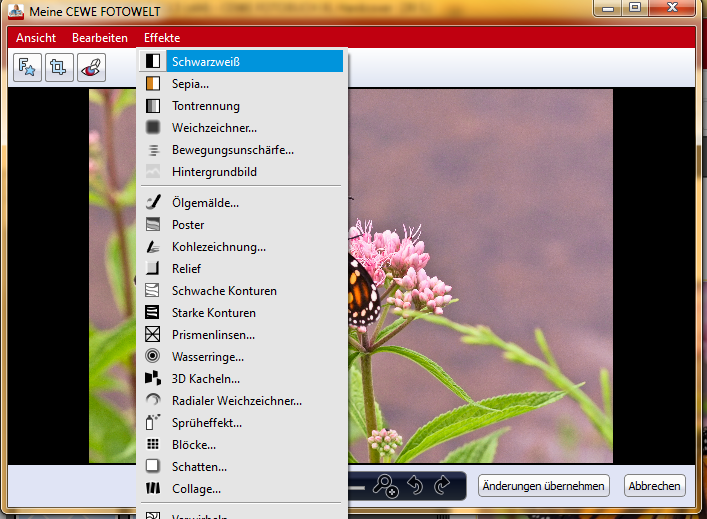The height and width of the screenshot is (519, 707).
Task: Choose Prismenlinsen... effect
Action: coord(241,335)
